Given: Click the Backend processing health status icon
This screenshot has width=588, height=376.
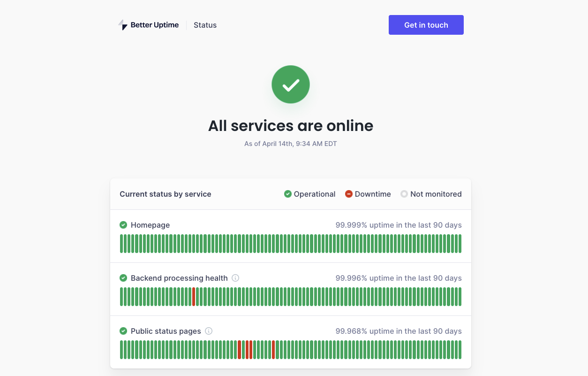Looking at the screenshot, I should coord(123,278).
